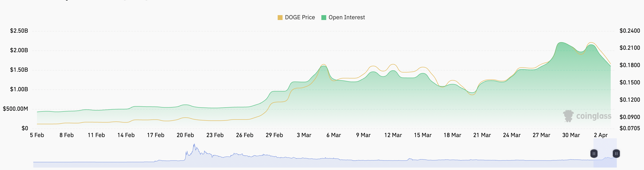The image size is (644, 170).
Task: Click the 5 Feb date label
Action: coord(37,135)
